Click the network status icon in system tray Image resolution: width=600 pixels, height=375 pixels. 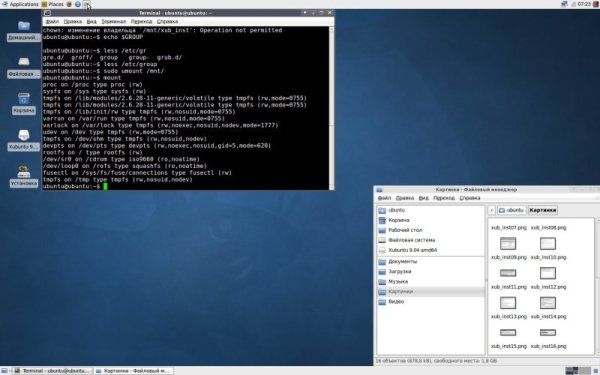(564, 4)
